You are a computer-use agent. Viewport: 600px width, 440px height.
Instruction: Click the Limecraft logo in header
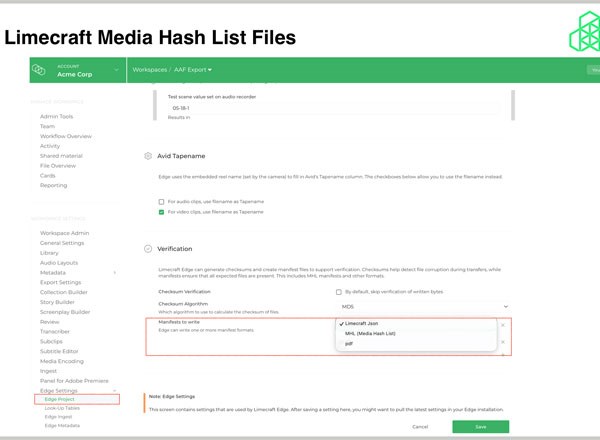click(585, 31)
